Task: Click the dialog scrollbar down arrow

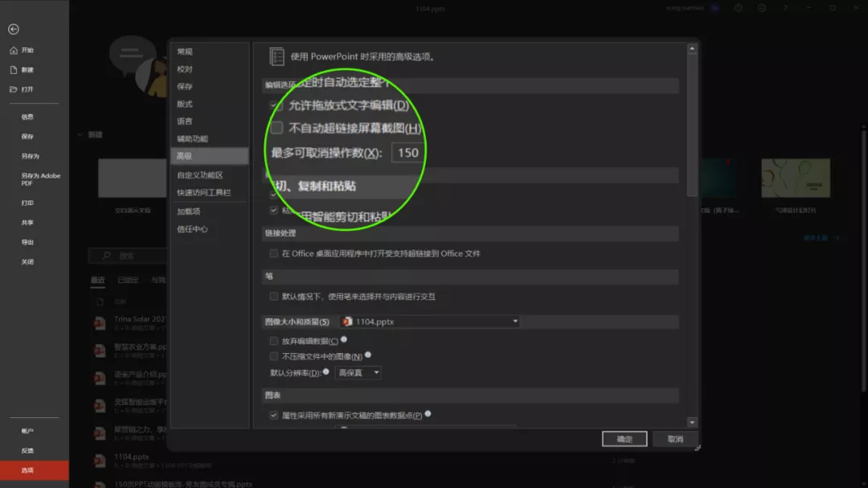Action: [692, 423]
